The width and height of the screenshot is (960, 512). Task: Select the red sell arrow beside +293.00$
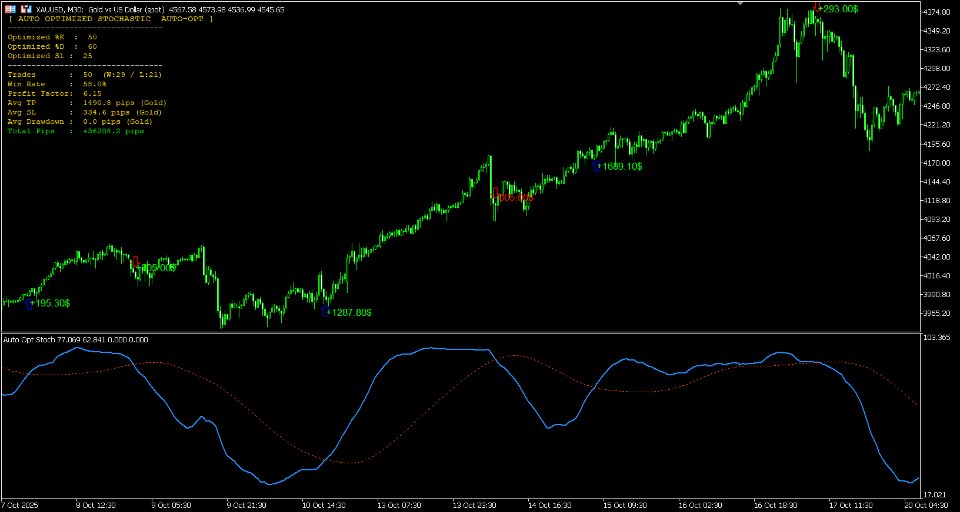pos(817,7)
